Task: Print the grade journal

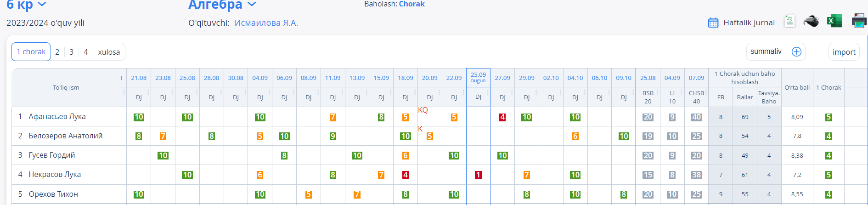Action: coord(859,21)
